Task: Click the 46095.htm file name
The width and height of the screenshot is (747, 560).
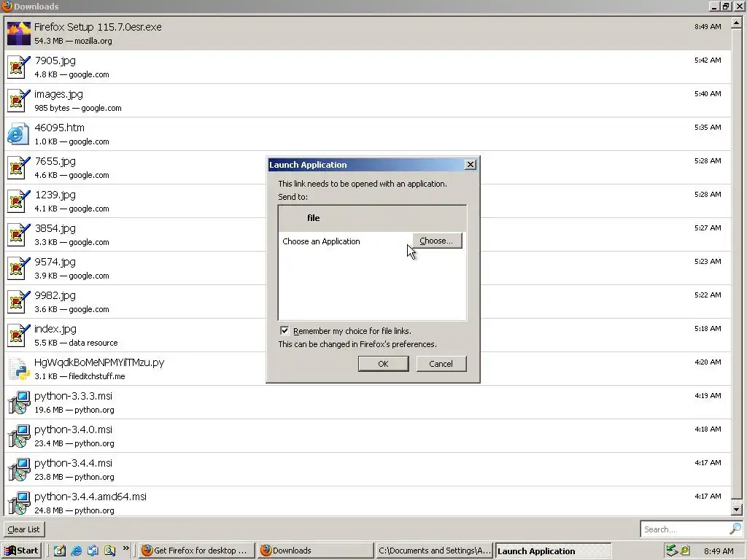Action: pyautogui.click(x=60, y=128)
